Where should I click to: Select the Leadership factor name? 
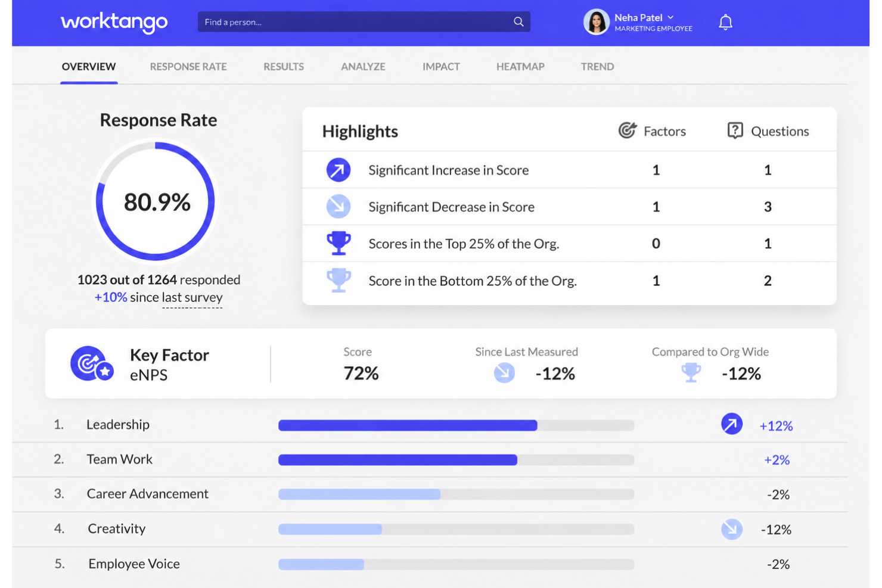tap(118, 425)
